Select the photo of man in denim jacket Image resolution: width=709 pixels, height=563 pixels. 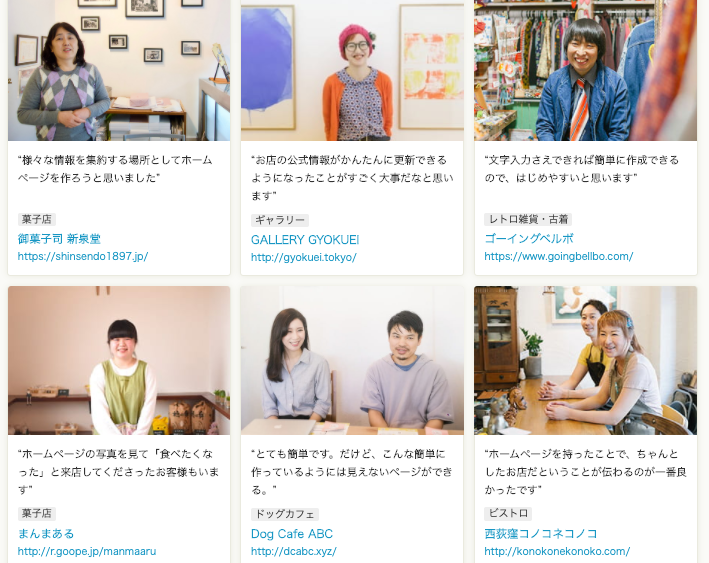(586, 70)
